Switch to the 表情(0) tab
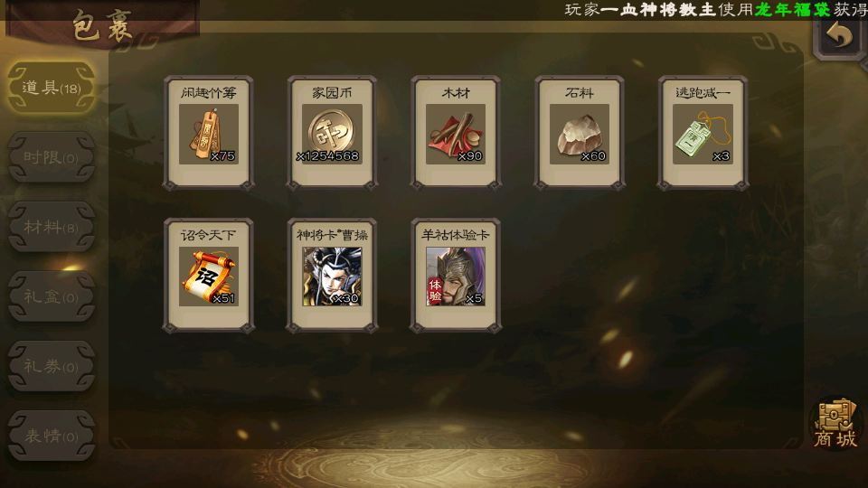 [x=52, y=436]
